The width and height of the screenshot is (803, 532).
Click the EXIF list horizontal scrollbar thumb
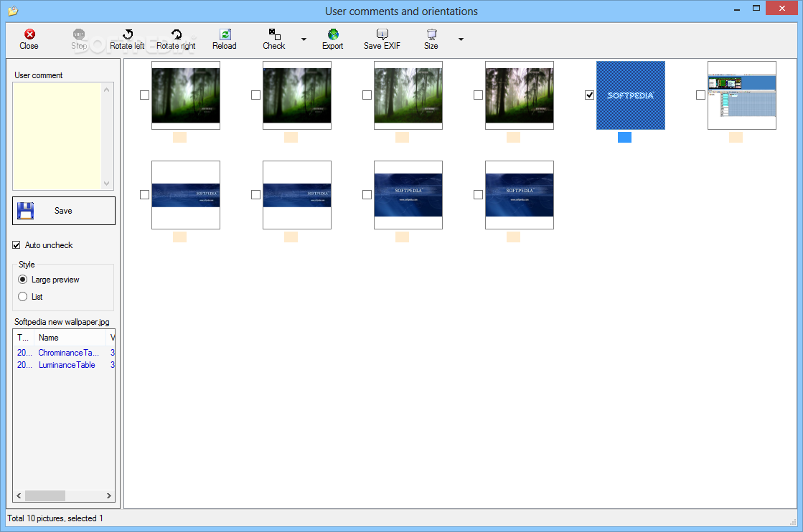coord(45,495)
